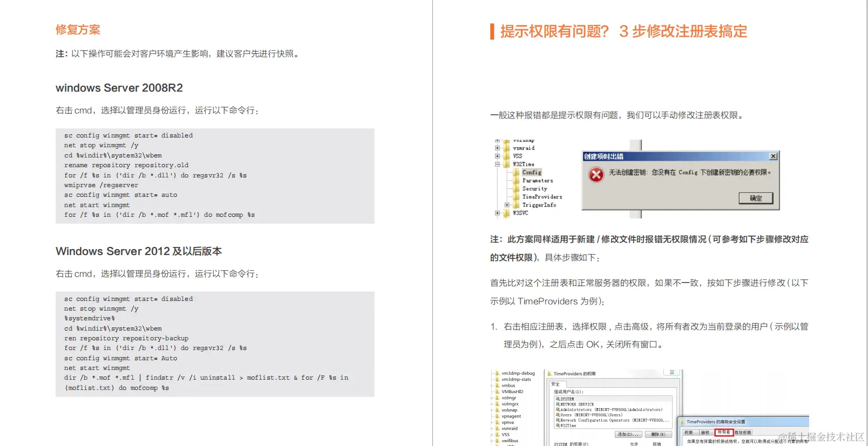Click the folder icon in TimeProviders 的权限 title
The width and height of the screenshot is (868, 446).
click(550, 373)
